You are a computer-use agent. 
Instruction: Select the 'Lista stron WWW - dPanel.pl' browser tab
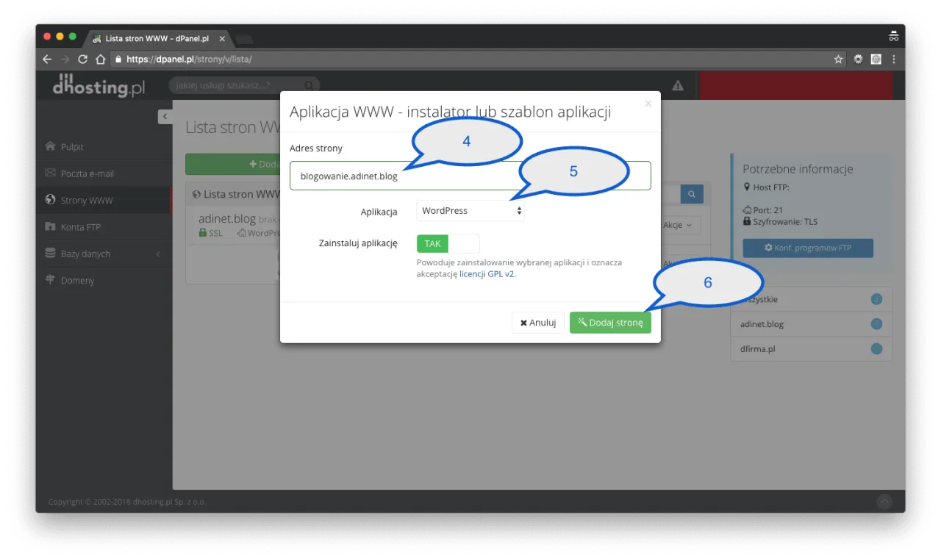[x=157, y=38]
